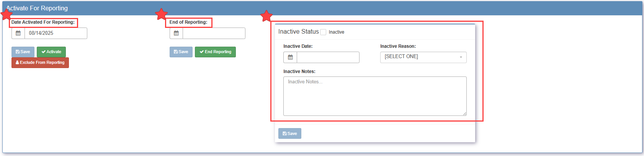The width and height of the screenshot is (644, 156).
Task: Focus the End of Reporting date field
Action: pyautogui.click(x=214, y=33)
